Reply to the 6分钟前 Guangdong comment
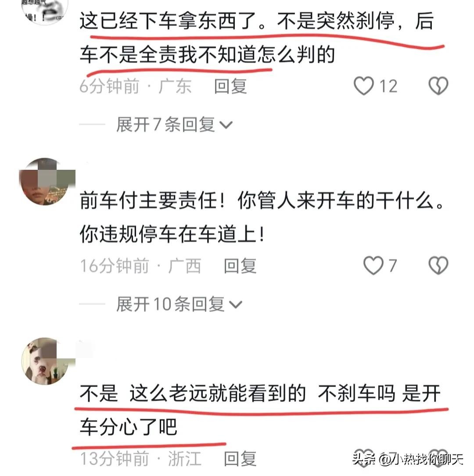The height and width of the screenshot is (476, 474). [x=230, y=86]
